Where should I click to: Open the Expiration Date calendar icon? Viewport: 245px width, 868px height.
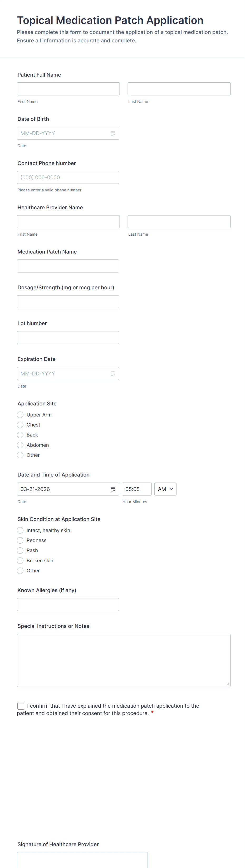(113, 373)
